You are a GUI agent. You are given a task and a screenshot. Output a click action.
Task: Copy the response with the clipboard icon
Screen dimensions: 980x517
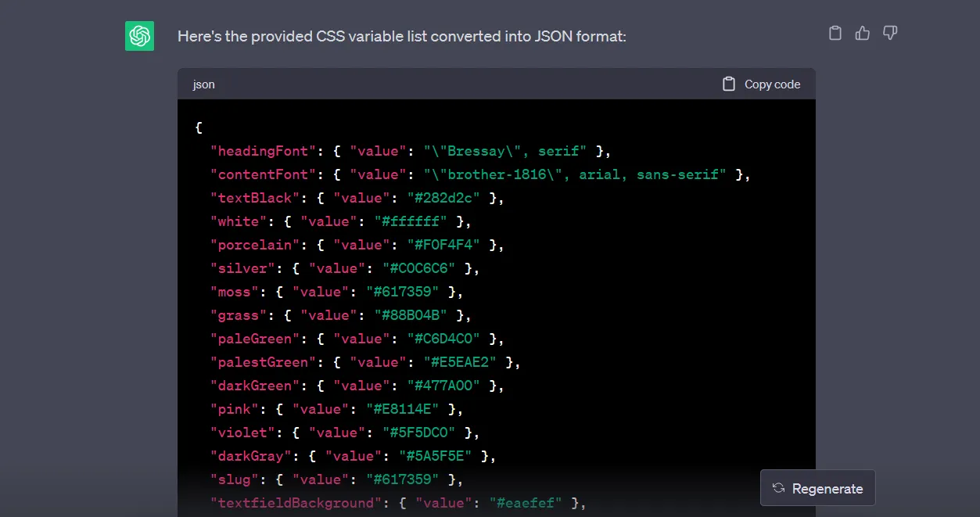point(835,33)
